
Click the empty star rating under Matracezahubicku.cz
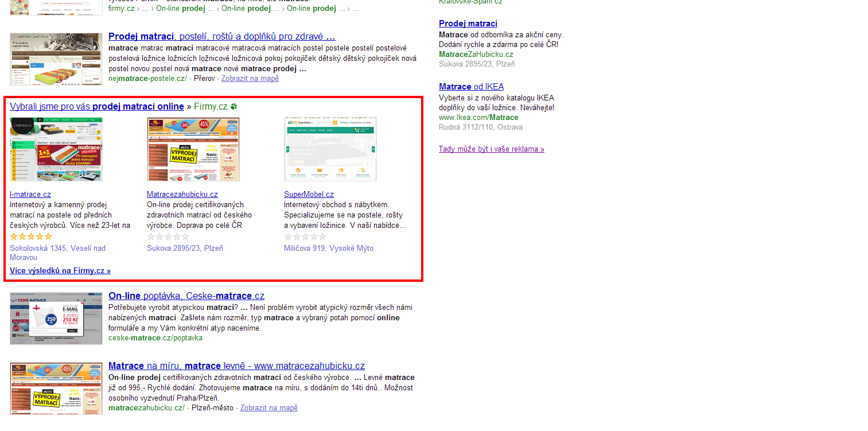pyautogui.click(x=168, y=236)
